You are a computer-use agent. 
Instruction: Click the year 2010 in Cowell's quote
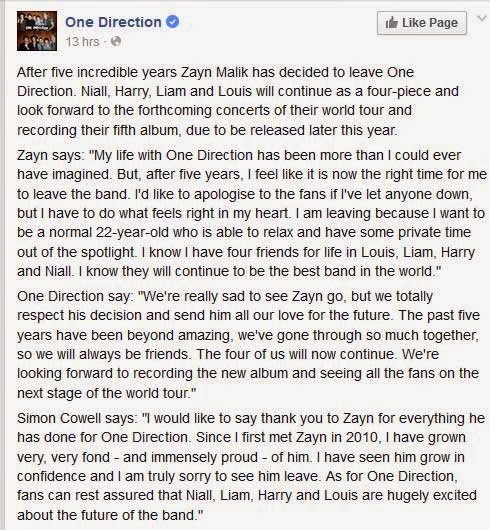362,437
